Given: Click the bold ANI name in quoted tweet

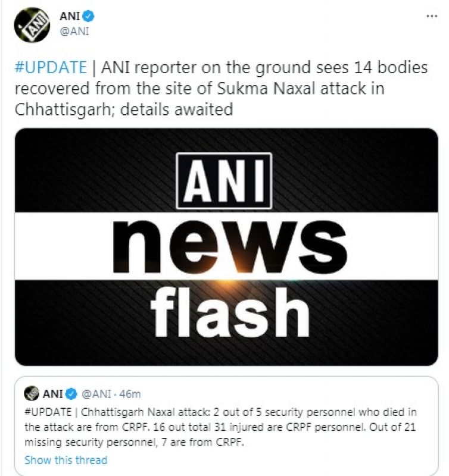Looking at the screenshot, I should [x=52, y=393].
